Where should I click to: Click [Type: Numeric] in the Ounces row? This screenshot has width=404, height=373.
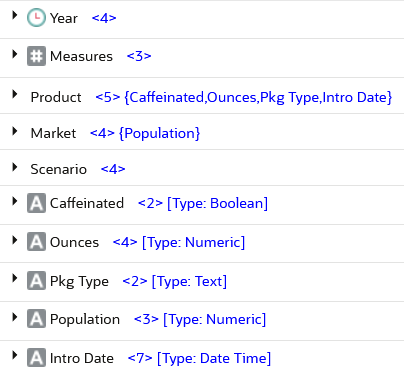click(193, 243)
